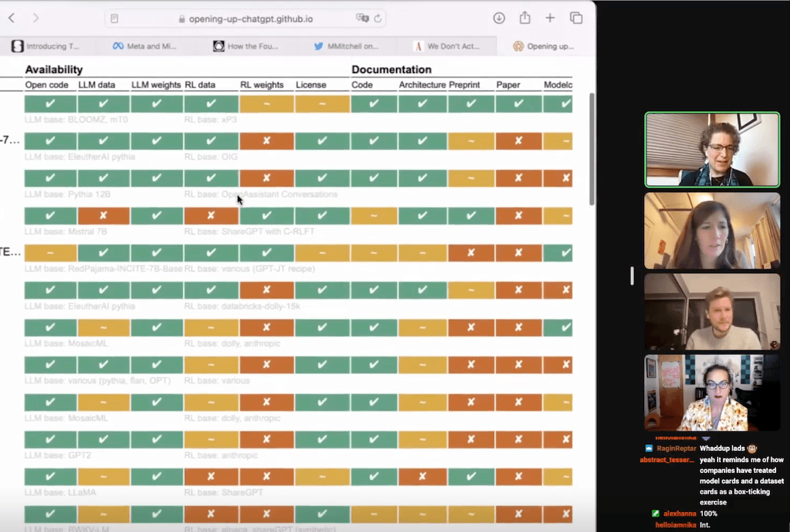Switch to the 'How the Fou...' tab

pyautogui.click(x=245, y=46)
